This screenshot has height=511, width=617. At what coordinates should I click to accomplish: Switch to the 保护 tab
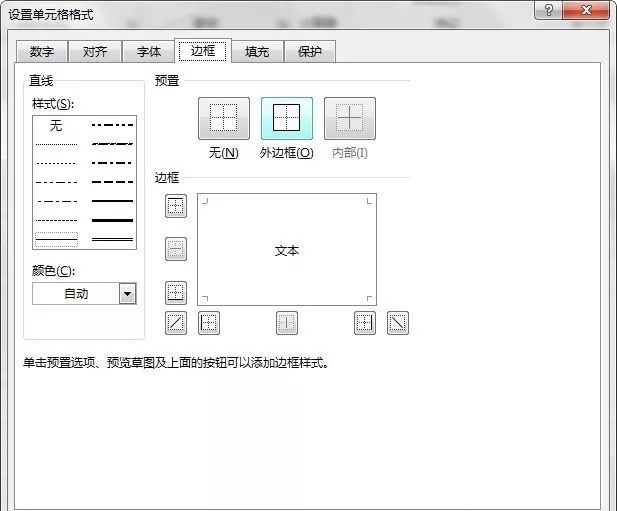coord(310,52)
